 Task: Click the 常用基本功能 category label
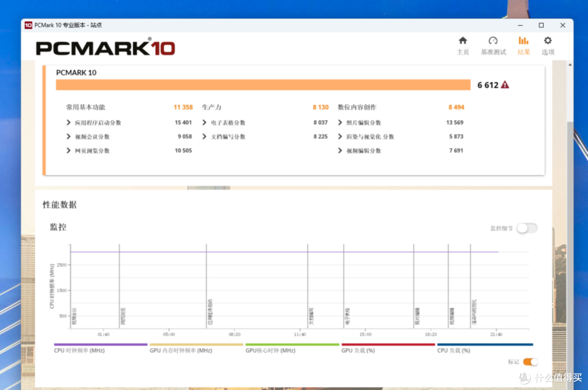[x=86, y=107]
